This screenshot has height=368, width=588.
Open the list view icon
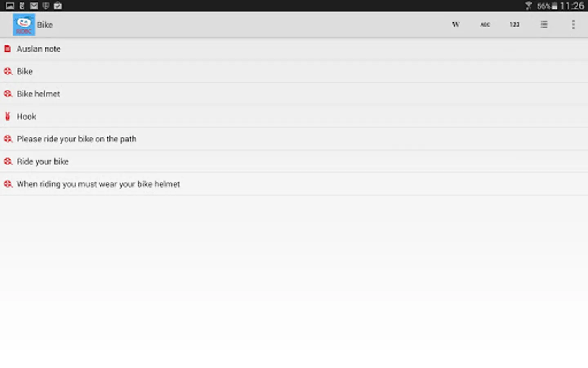tap(544, 25)
